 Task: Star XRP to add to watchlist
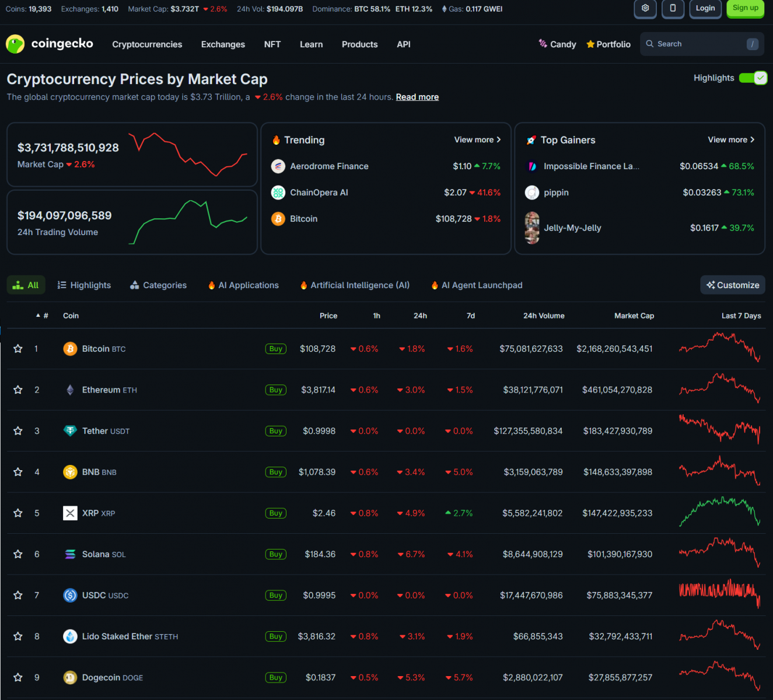[x=18, y=513]
